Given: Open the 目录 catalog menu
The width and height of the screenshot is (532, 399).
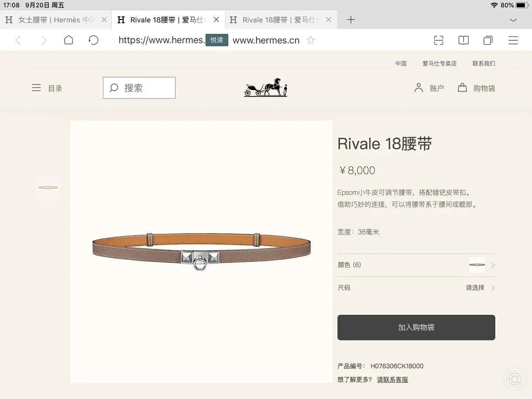Looking at the screenshot, I should coord(47,88).
